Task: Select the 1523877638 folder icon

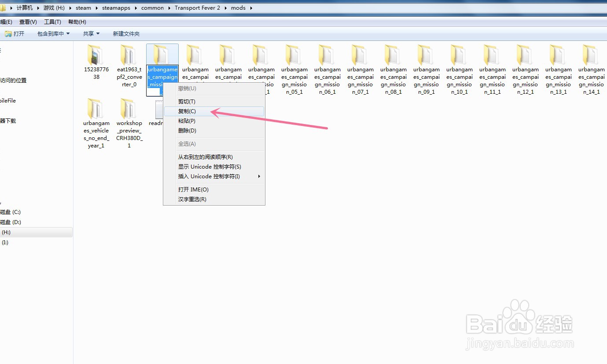Action: pyautogui.click(x=96, y=55)
